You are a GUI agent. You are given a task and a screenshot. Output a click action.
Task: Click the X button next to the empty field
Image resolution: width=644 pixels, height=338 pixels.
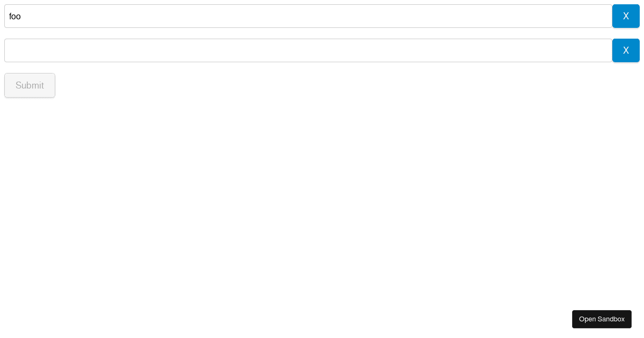point(626,50)
